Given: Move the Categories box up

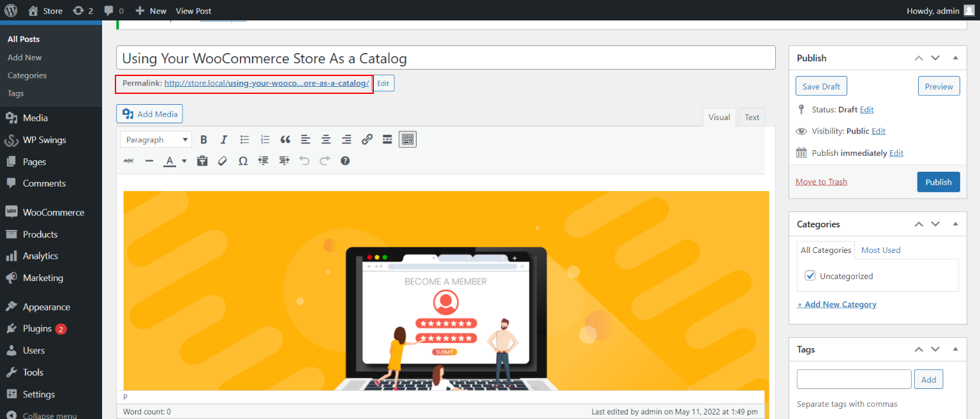Looking at the screenshot, I should 919,224.
